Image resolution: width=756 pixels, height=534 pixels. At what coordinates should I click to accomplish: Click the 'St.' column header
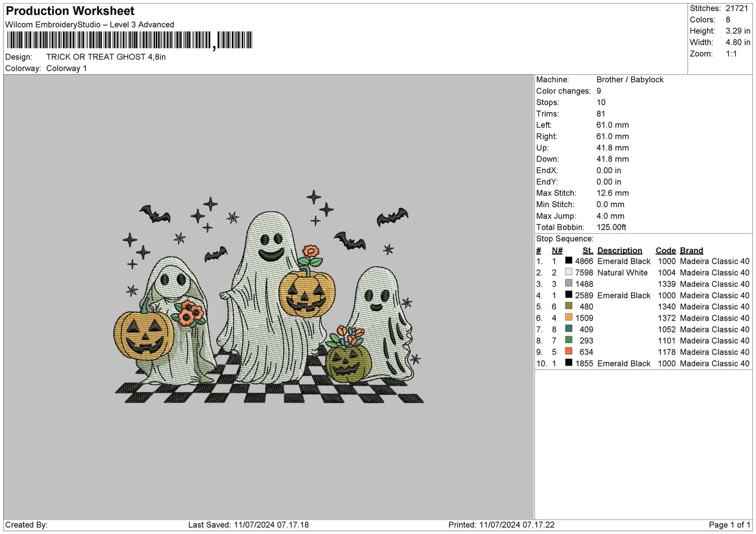pyautogui.click(x=588, y=251)
